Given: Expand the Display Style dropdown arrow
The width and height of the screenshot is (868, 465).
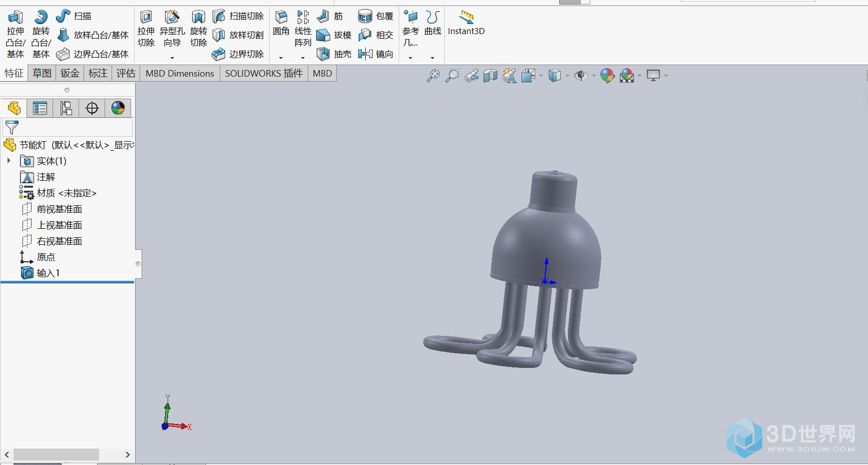Looking at the screenshot, I should coord(567,76).
